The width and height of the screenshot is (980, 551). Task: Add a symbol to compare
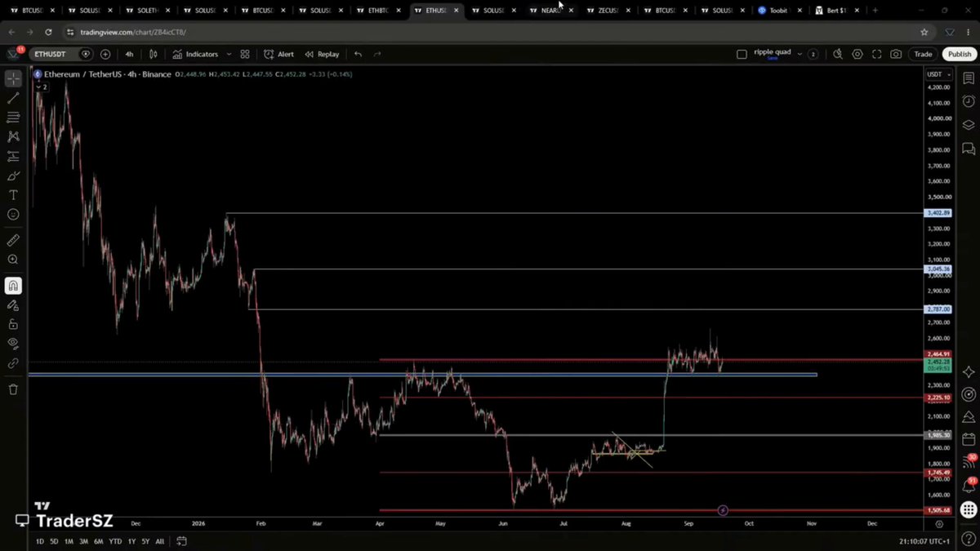[105, 54]
